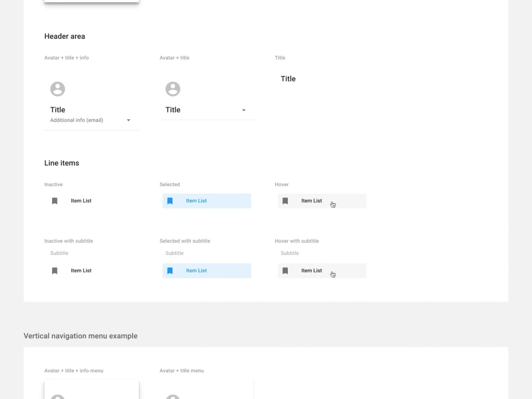Toggle selection on the "Selected with subtitle" row

click(x=206, y=270)
